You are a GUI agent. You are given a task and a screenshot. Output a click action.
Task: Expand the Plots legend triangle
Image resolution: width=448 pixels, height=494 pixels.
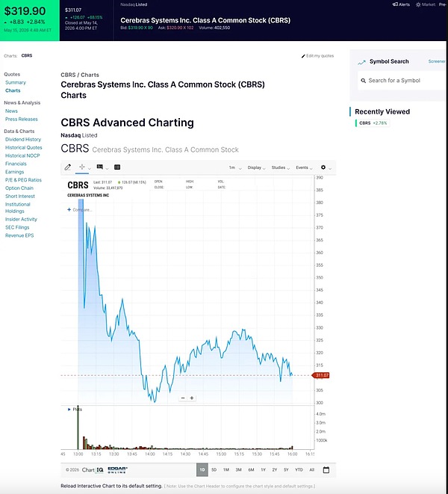tap(69, 410)
